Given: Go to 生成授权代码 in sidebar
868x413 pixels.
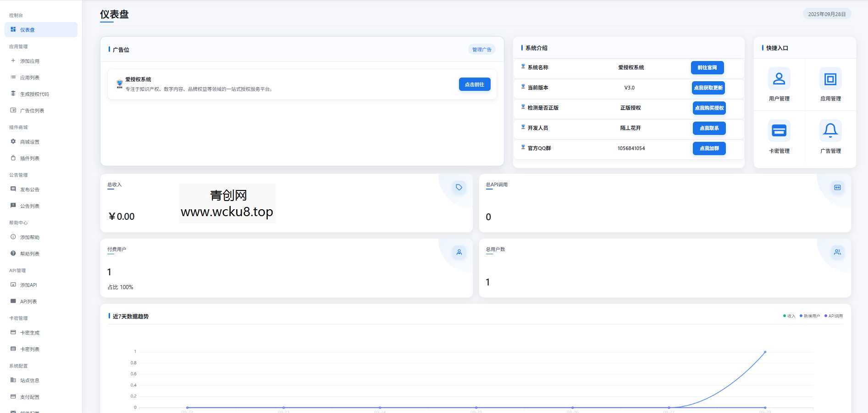Looking at the screenshot, I should [34, 94].
